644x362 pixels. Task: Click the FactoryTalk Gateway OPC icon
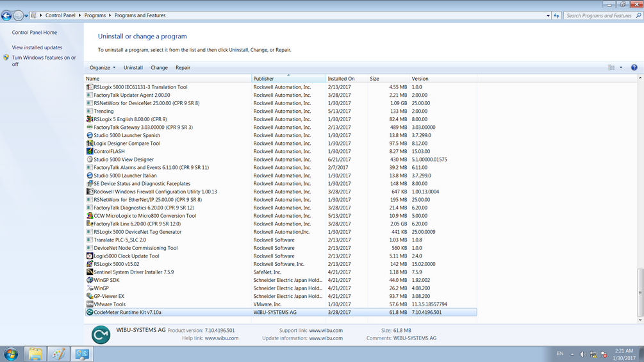(90, 128)
